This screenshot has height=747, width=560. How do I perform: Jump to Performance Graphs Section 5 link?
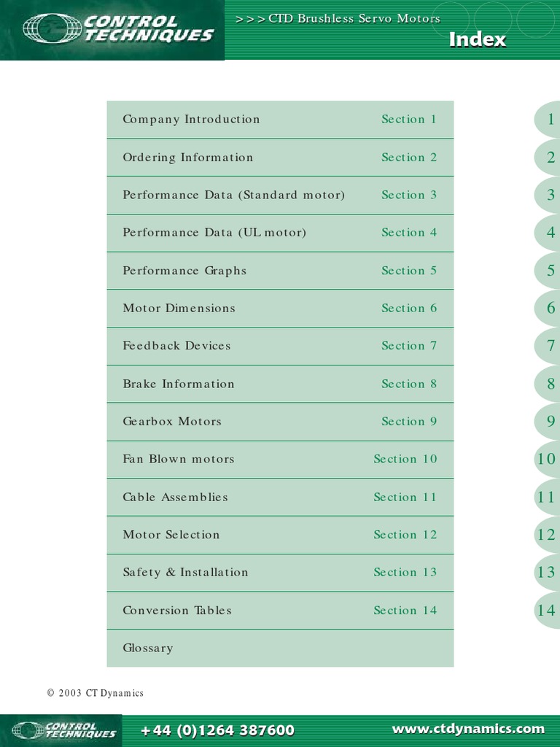[x=409, y=271]
